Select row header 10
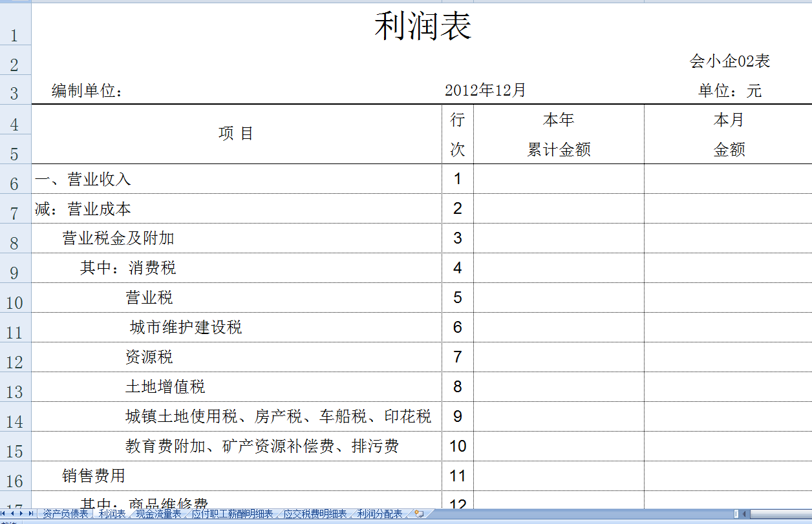Viewport: 812px width, 524px height. tap(16, 298)
